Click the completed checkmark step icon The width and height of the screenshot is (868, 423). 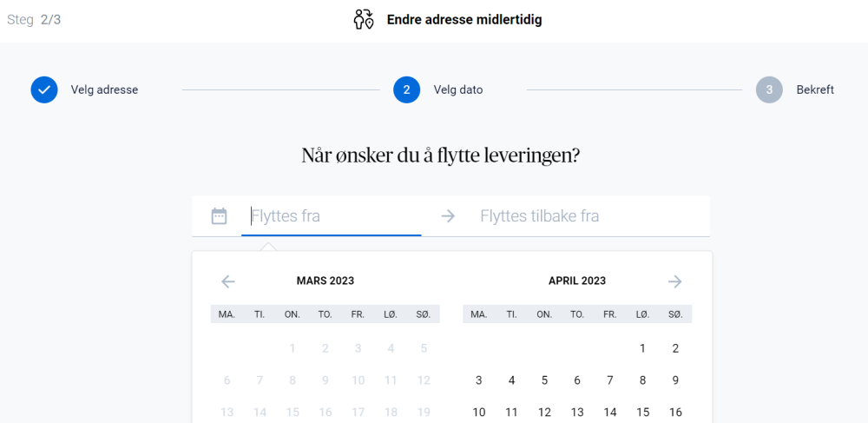coord(44,89)
